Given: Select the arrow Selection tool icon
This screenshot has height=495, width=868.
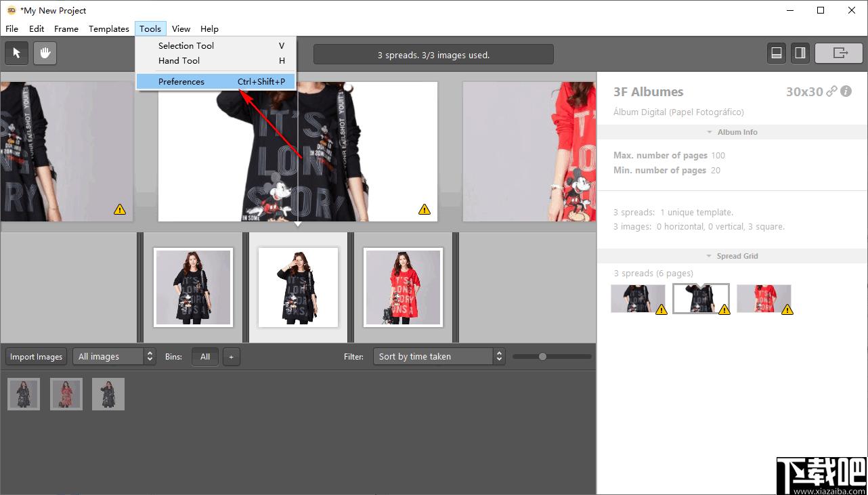Looking at the screenshot, I should (16, 53).
